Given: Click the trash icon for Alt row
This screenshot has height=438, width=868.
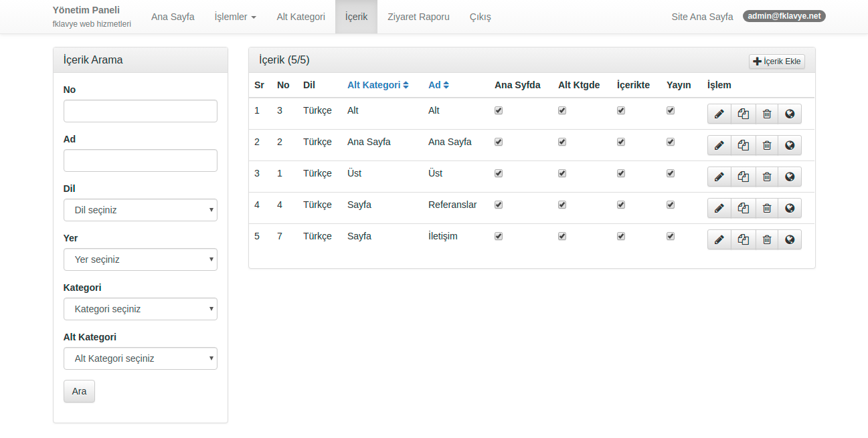Looking at the screenshot, I should pyautogui.click(x=767, y=114).
